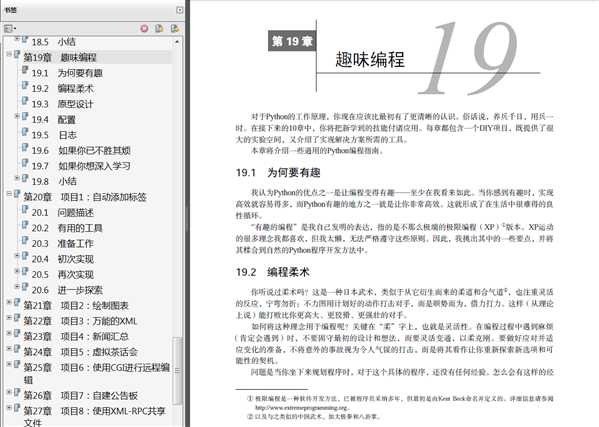Click bookmark icon beside 19.3 原型设计
599x427 pixels.
point(25,101)
